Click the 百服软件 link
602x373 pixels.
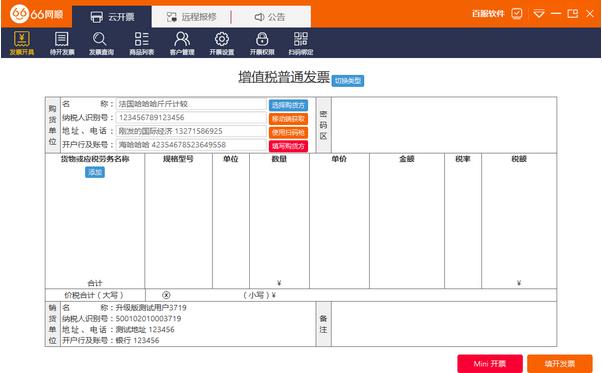(488, 14)
